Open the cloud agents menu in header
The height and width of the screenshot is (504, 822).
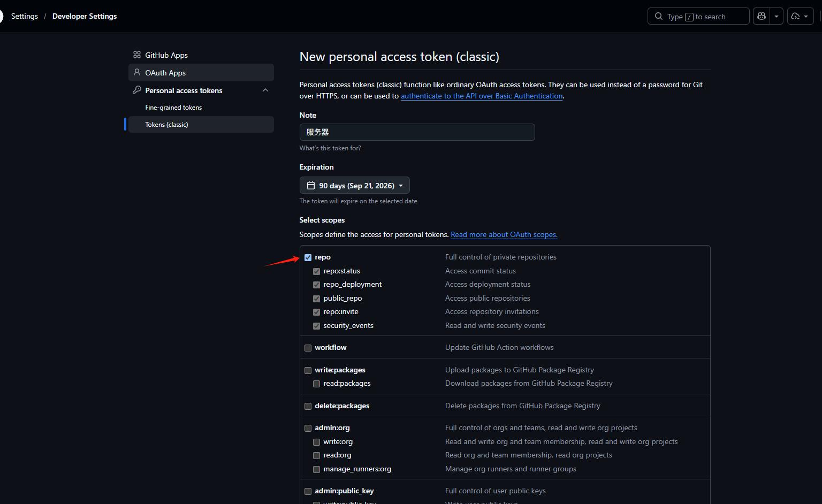click(x=800, y=16)
